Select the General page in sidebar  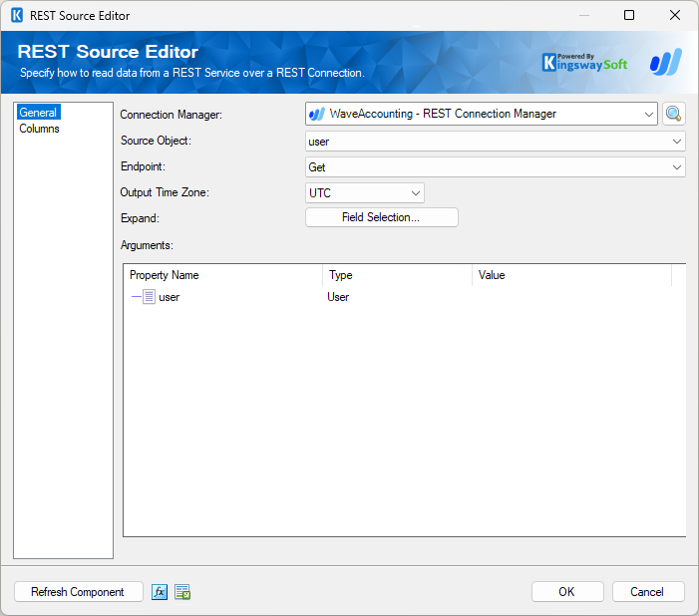point(38,113)
